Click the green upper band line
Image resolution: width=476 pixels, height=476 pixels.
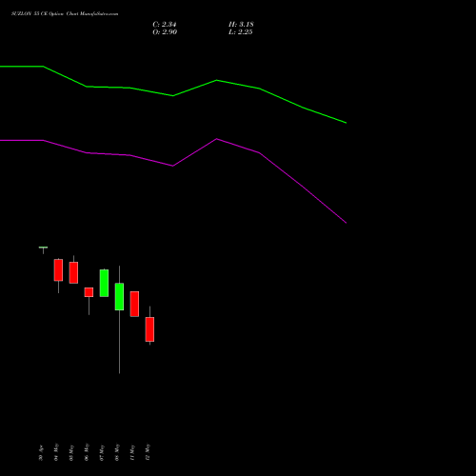pyautogui.click(x=173, y=95)
